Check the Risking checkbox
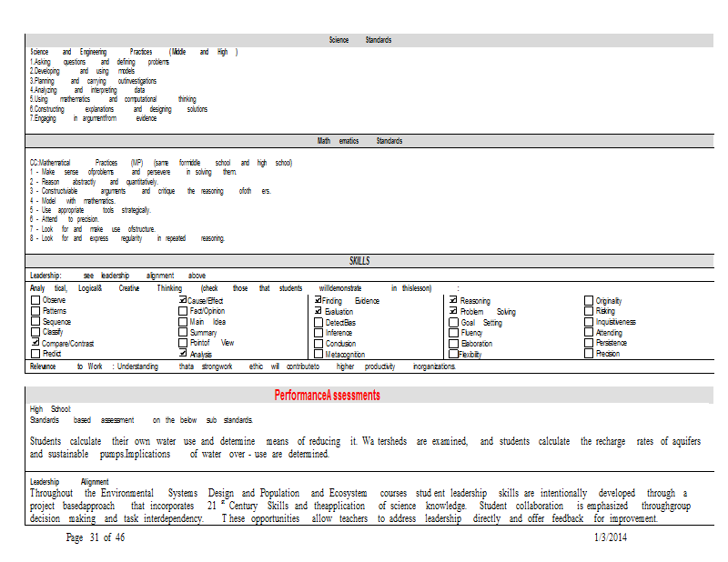Viewport: 728px width, 562px height. tap(589, 311)
